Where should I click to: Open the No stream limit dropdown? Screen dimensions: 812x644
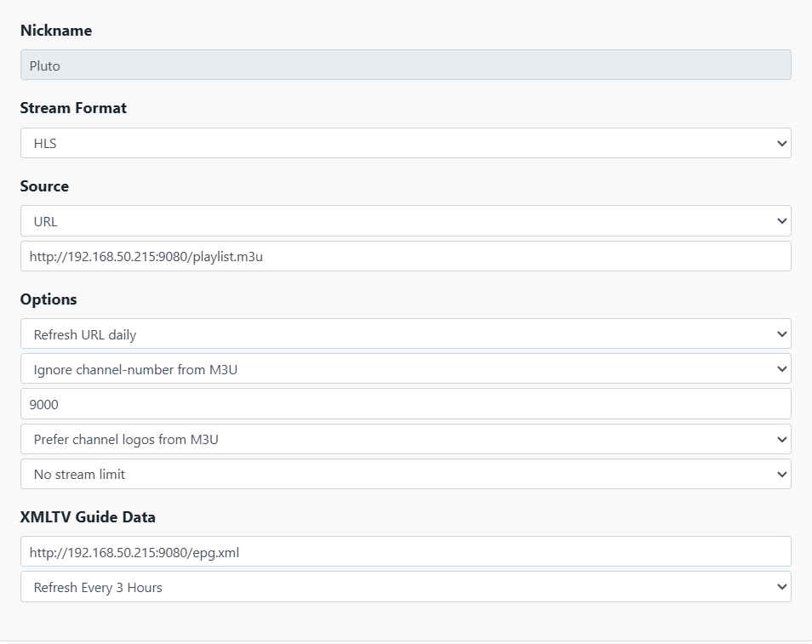(405, 474)
